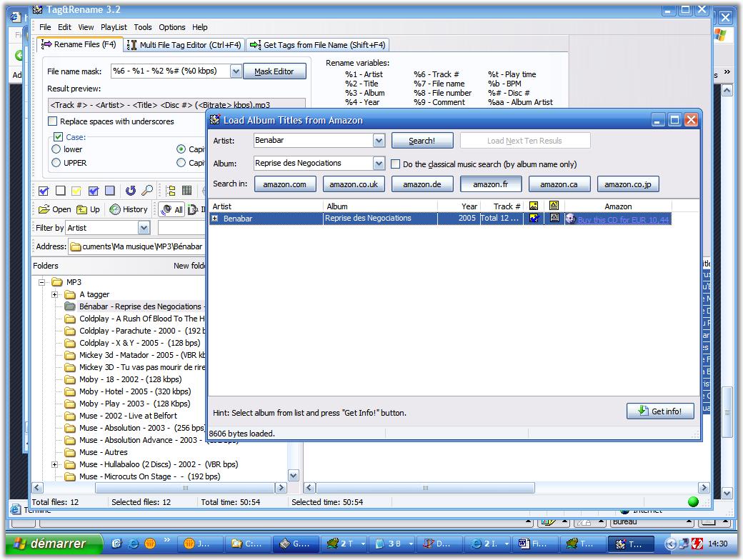Click the system tray expand arrow
Screen dimensions: 743x560
(x=670, y=544)
